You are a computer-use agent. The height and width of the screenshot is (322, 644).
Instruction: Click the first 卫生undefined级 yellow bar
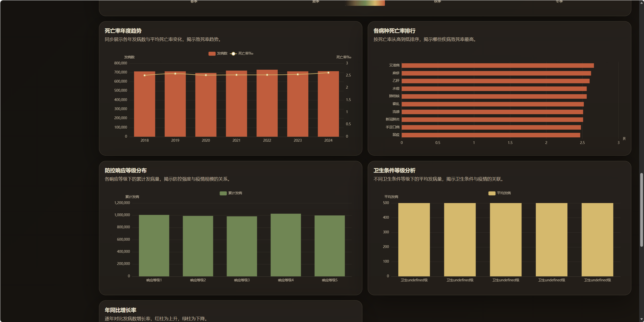click(x=414, y=240)
